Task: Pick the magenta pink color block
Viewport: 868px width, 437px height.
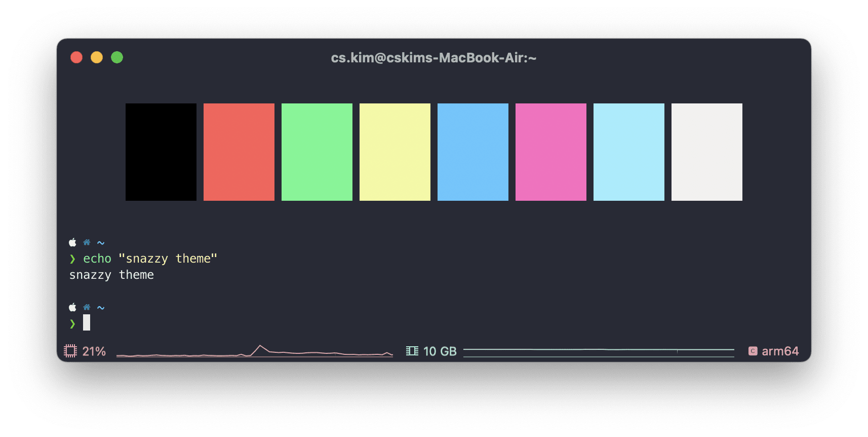Action: 551,152
